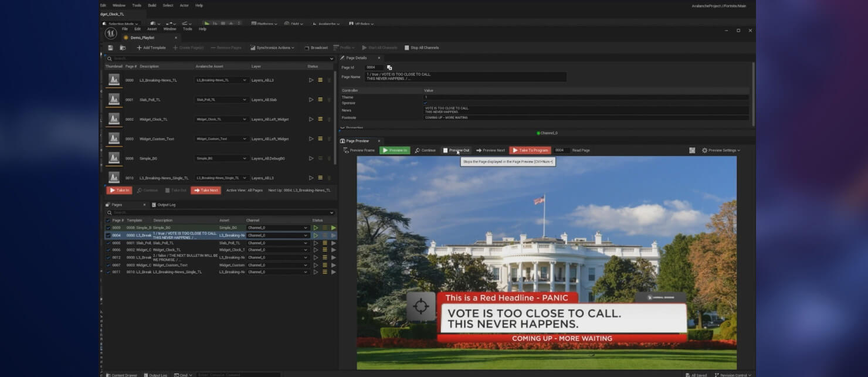Screen dimensions: 868x377
Task: Click the Preview Frame toolbar button
Action: (359, 150)
